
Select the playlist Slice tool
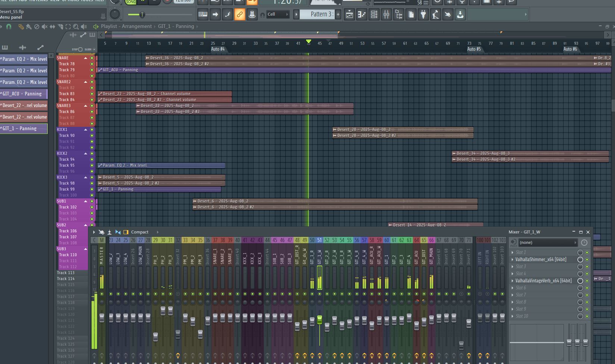[x=60, y=26]
